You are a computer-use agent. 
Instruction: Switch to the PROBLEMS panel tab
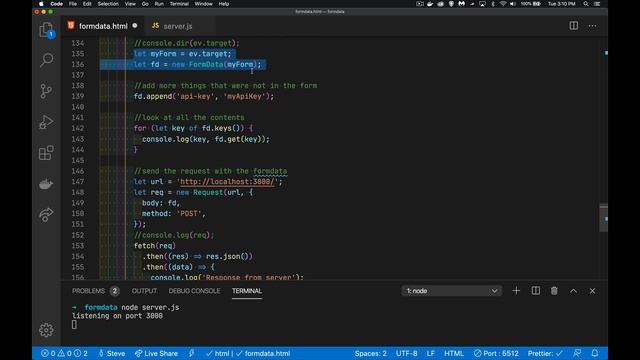coord(88,291)
